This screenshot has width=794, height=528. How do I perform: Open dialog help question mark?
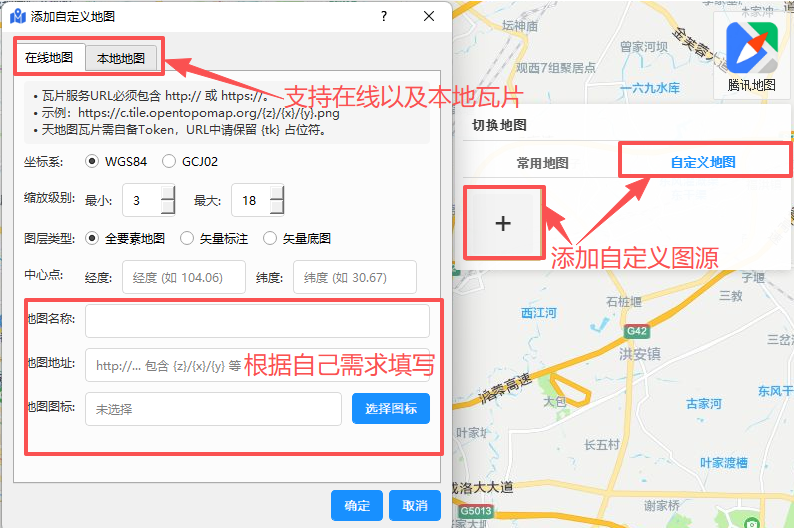point(384,16)
